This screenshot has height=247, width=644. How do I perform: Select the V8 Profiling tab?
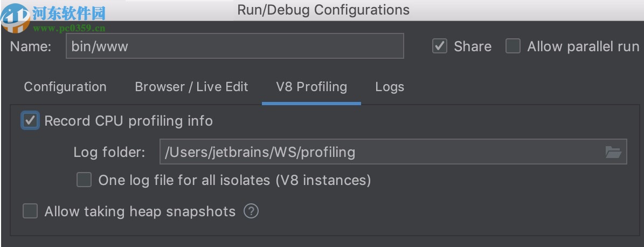(311, 87)
